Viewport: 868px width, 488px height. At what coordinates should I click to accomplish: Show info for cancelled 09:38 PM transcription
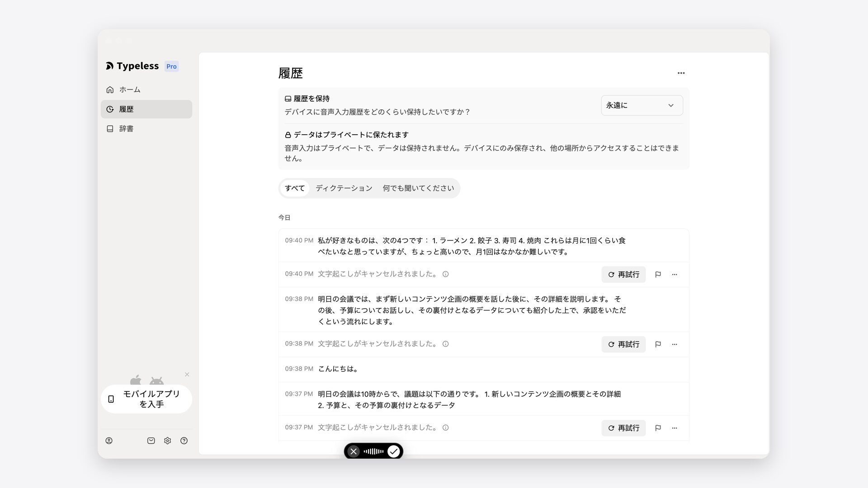coord(445,344)
